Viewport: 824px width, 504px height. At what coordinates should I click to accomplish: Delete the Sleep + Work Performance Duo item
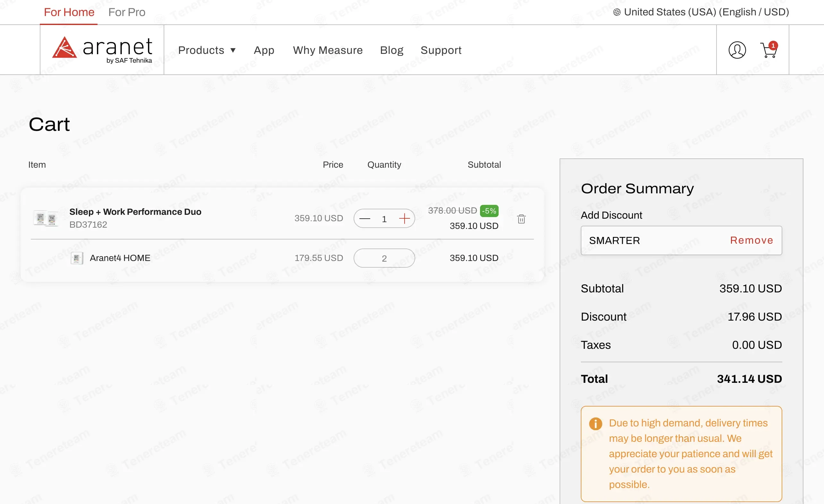point(521,219)
